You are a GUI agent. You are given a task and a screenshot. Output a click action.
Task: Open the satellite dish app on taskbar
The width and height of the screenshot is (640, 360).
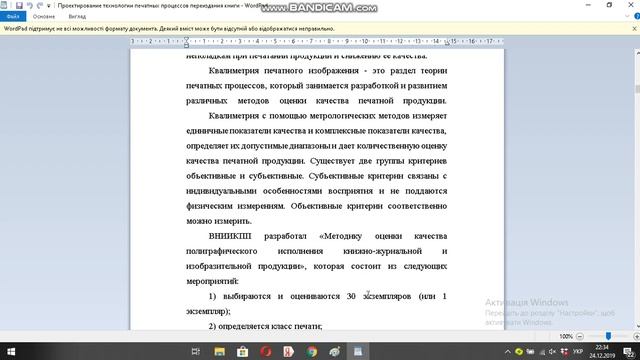click(335, 351)
